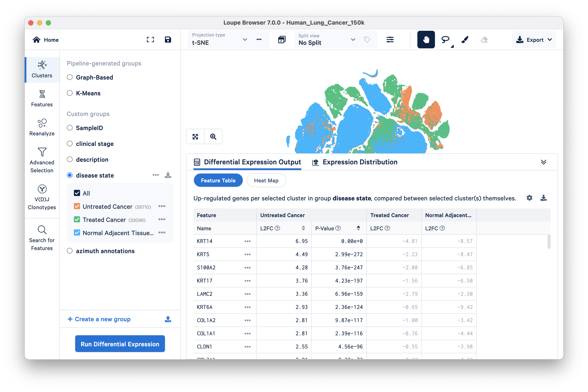This screenshot has height=392, width=588.
Task: Open the differential expression settings gear
Action: (x=529, y=198)
